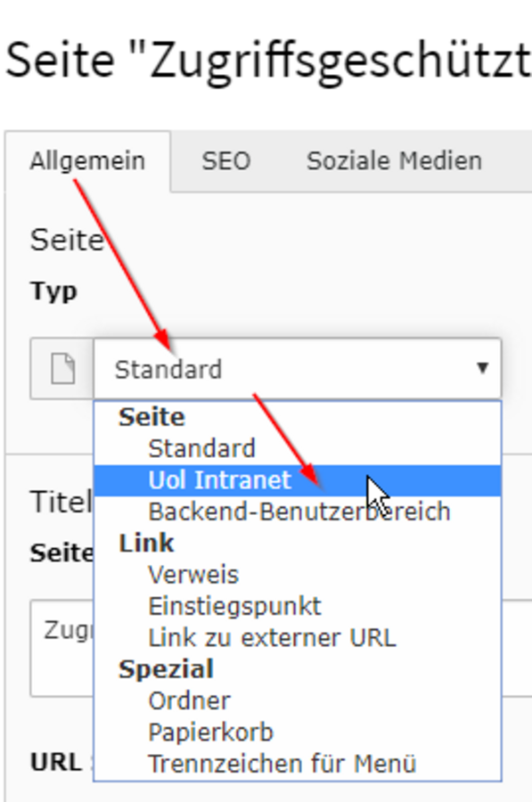Select Trennzeichen für Menü option
Viewport: 532px width, 802px height.
click(282, 765)
